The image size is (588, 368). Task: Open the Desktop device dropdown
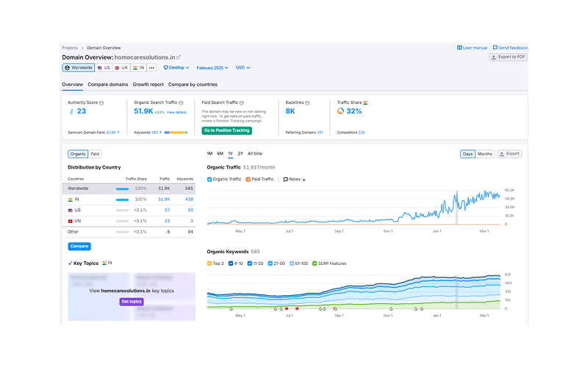pos(176,68)
